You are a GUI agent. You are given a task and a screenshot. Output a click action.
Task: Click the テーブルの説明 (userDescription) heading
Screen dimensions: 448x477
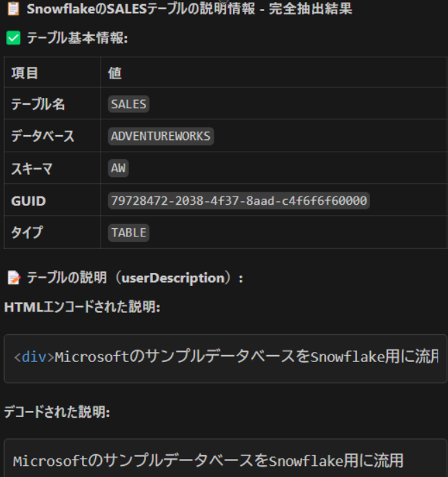134,278
